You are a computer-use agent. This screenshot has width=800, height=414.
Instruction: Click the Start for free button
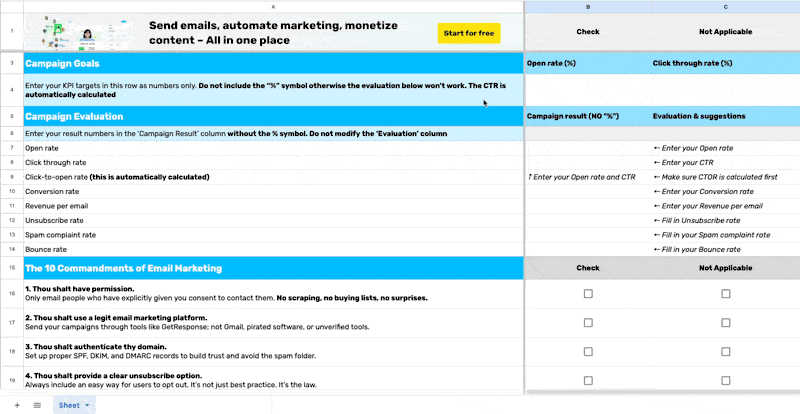(468, 33)
